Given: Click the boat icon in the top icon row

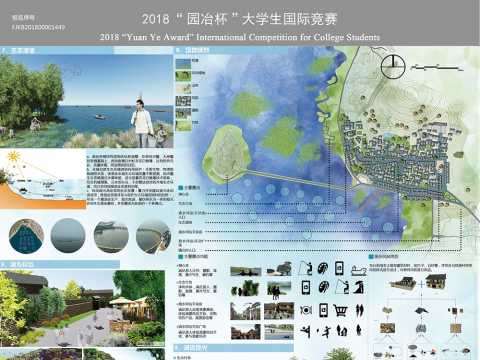Looking at the screenshot, I should (x=359, y=270).
